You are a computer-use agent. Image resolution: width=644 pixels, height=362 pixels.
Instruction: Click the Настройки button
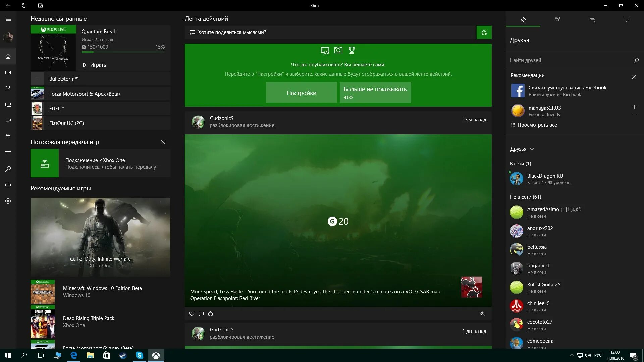click(x=301, y=93)
